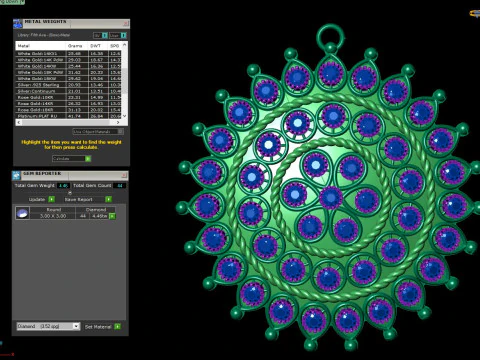Click the Metal Weights title bar
480x360 pixels.
click(72, 24)
